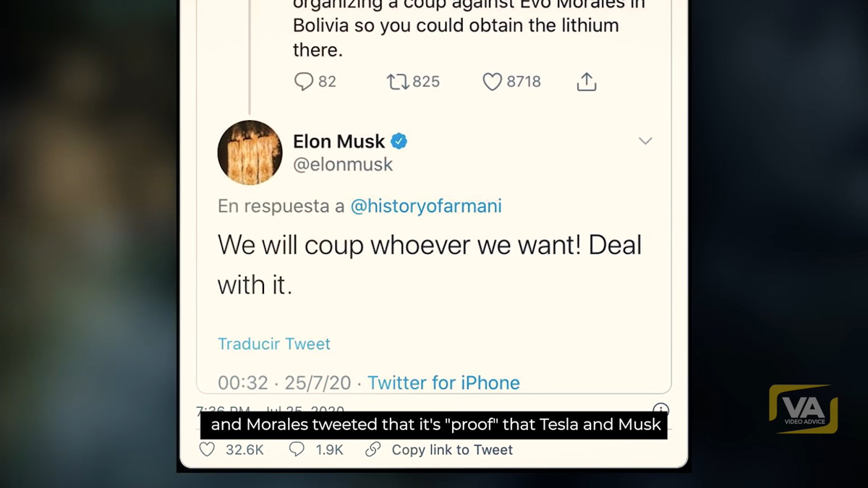868x488 pixels.
Task: Click the tweet text "We will coup whoever"
Action: [430, 246]
